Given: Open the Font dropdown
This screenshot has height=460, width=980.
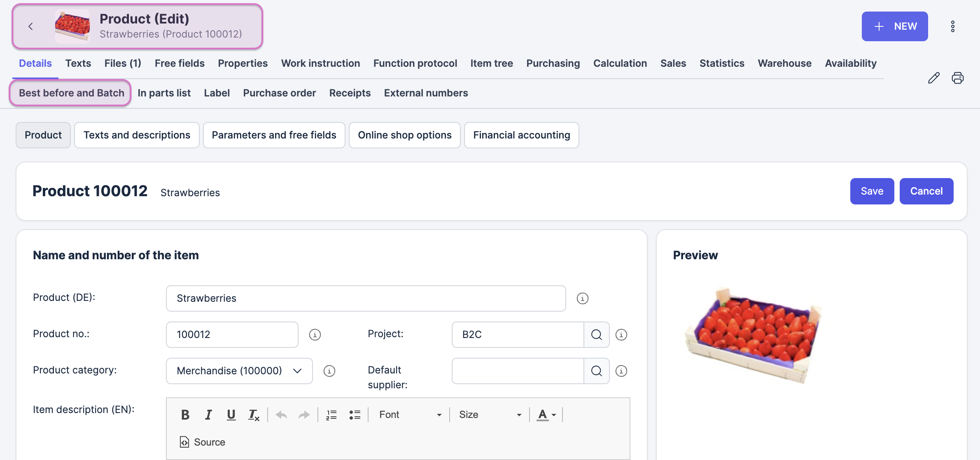Looking at the screenshot, I should 410,415.
